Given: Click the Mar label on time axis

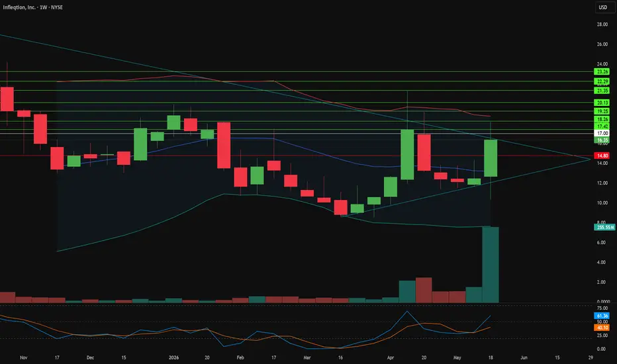Looking at the screenshot, I should (x=307, y=357).
